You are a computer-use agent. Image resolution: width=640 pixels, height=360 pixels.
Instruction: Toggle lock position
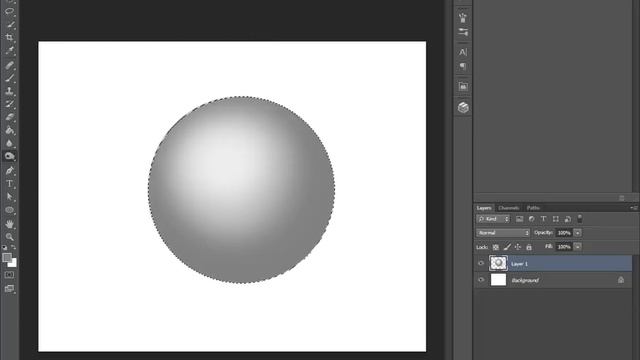pos(518,247)
